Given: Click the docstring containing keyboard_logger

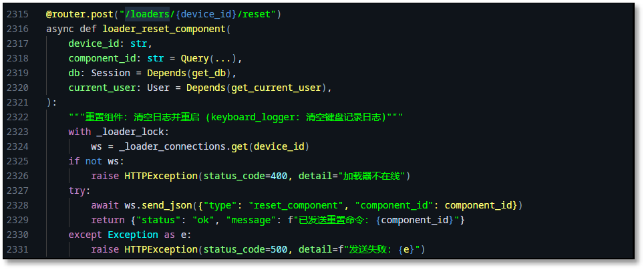Looking at the screenshot, I should (x=235, y=117).
